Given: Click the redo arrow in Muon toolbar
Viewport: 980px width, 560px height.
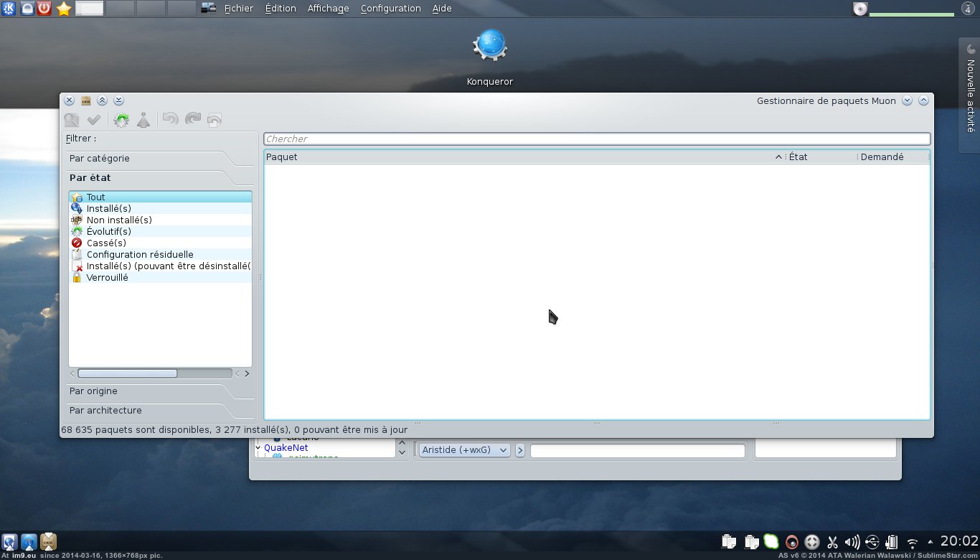Looking at the screenshot, I should tap(192, 120).
